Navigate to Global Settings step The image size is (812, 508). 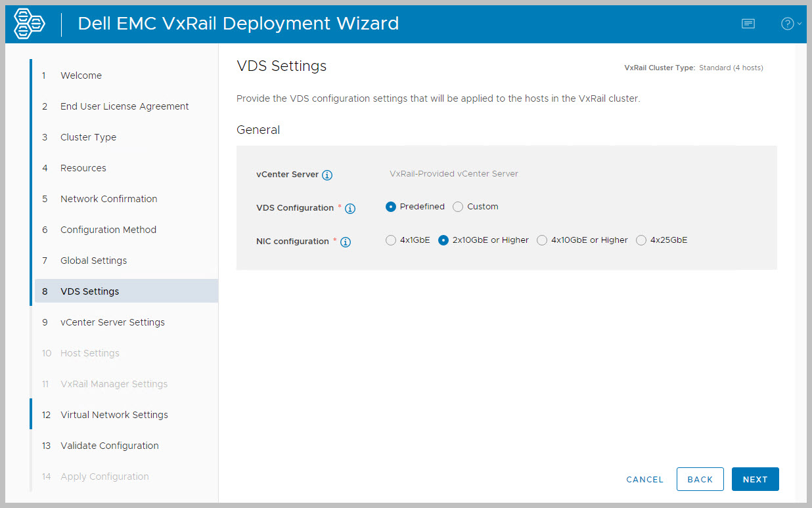pos(93,261)
